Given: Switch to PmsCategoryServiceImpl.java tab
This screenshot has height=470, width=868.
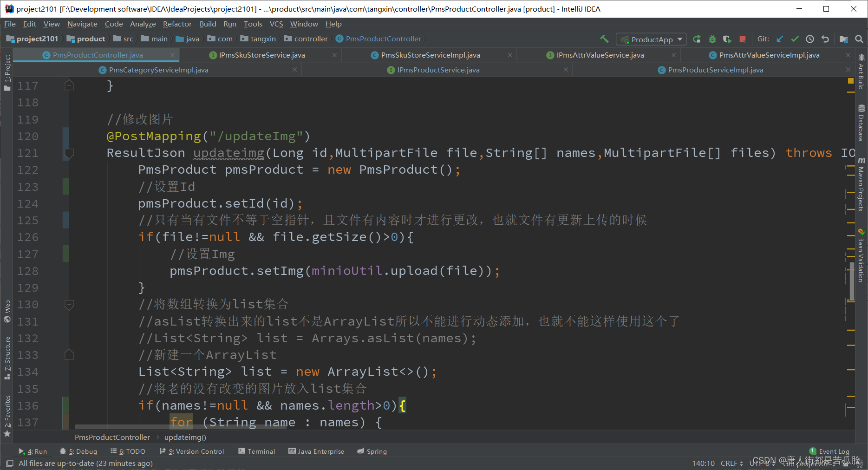Looking at the screenshot, I should tap(158, 70).
